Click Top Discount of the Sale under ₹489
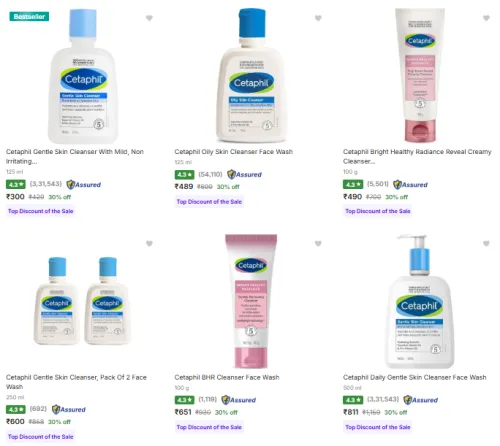Image resolution: width=500 pixels, height=446 pixels. [x=209, y=202]
